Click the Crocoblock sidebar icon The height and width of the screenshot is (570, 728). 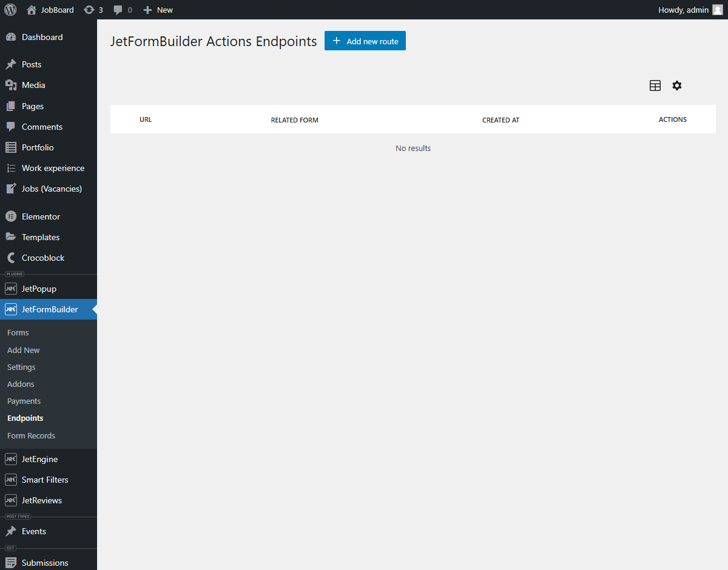(11, 257)
